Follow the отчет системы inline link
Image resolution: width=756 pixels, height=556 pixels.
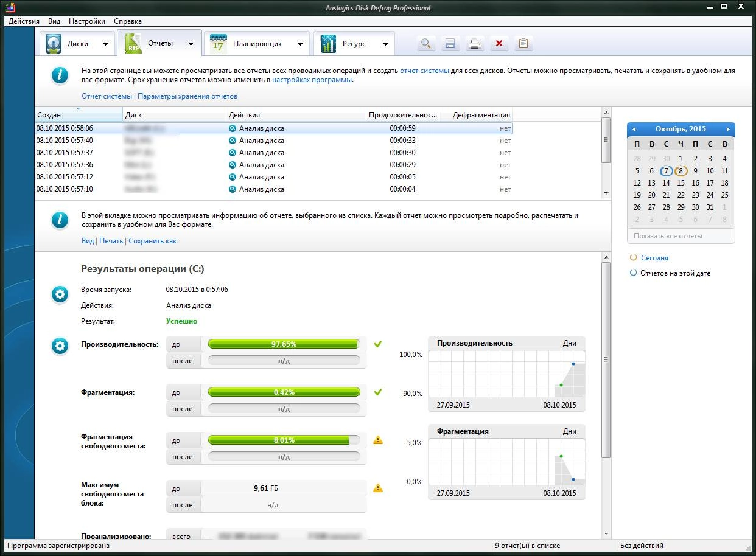coord(424,71)
